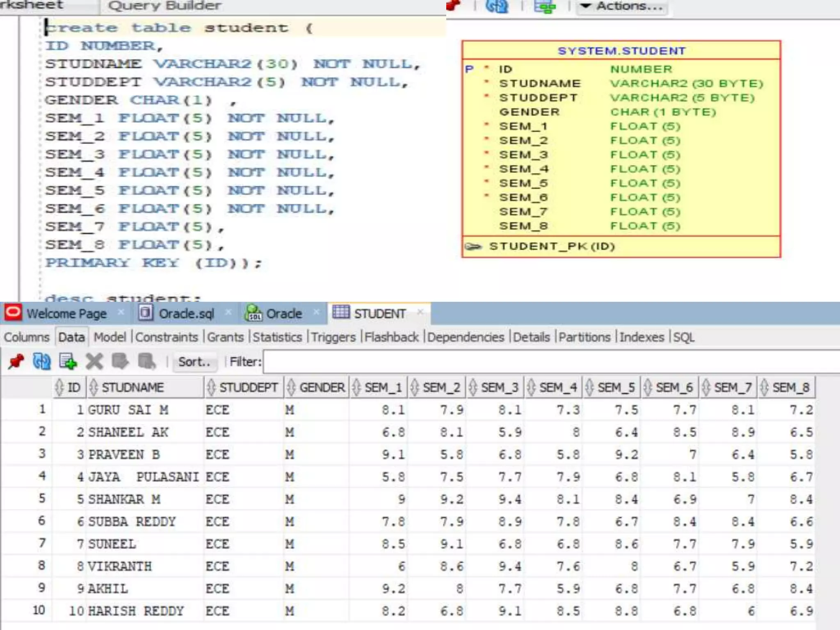The width and height of the screenshot is (840, 630).
Task: Open the Columns tab
Action: (27, 337)
